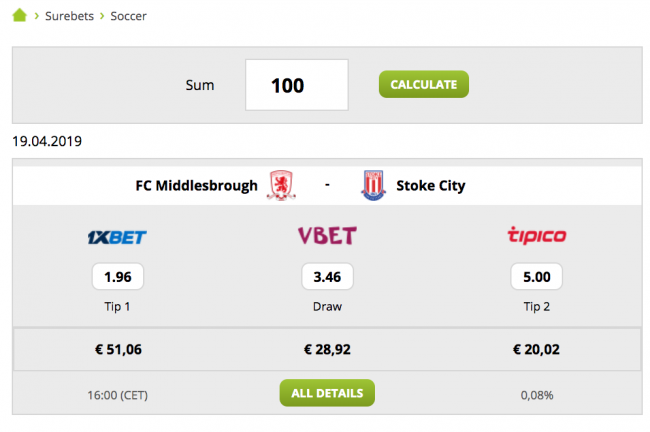Click the Stoke City team name

tap(430, 186)
